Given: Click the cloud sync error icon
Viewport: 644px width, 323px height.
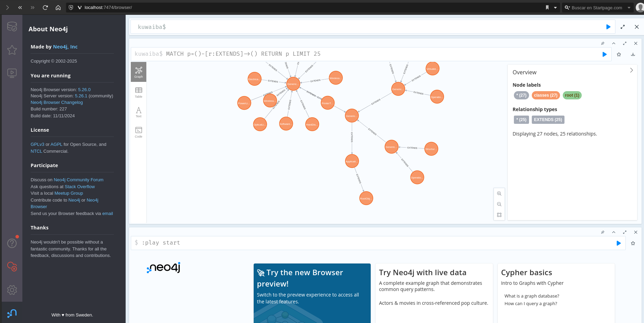Looking at the screenshot, I should tap(12, 266).
